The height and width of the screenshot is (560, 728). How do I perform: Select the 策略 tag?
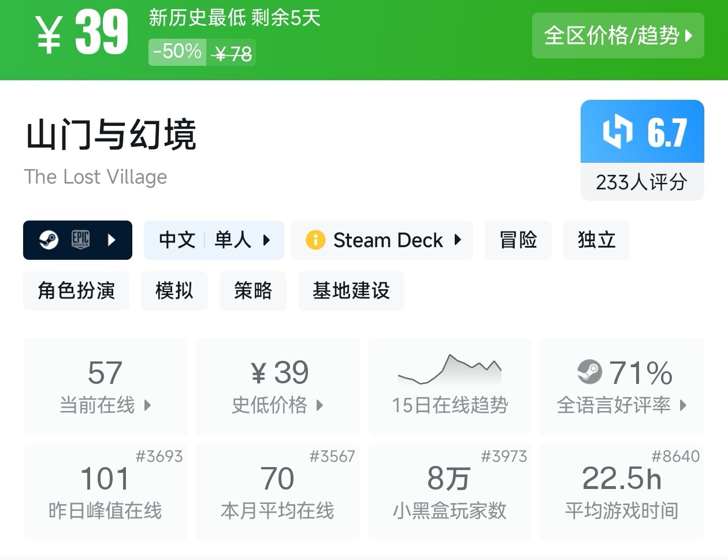click(253, 291)
